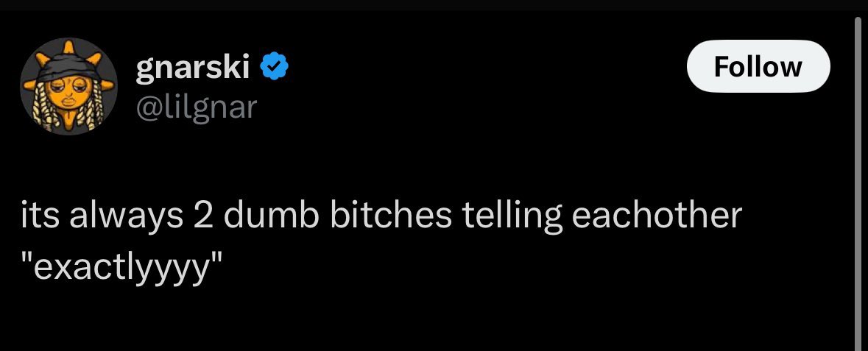Select the tweet's first line of text

point(381,216)
